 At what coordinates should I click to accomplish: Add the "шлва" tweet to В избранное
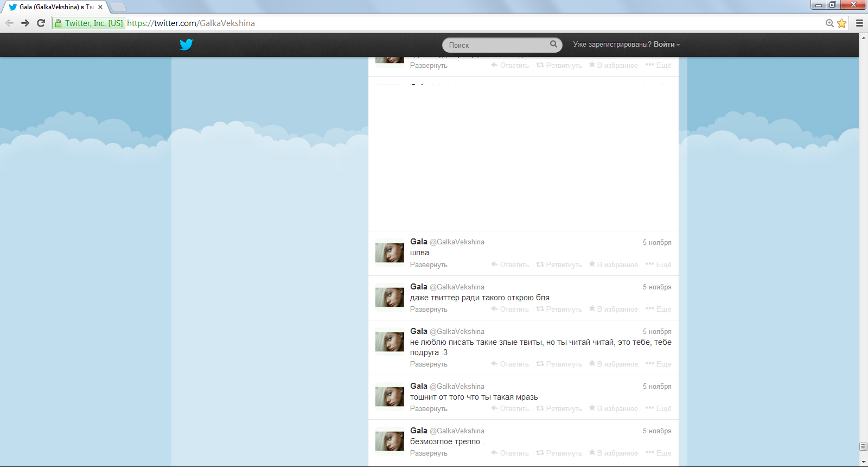(x=614, y=264)
